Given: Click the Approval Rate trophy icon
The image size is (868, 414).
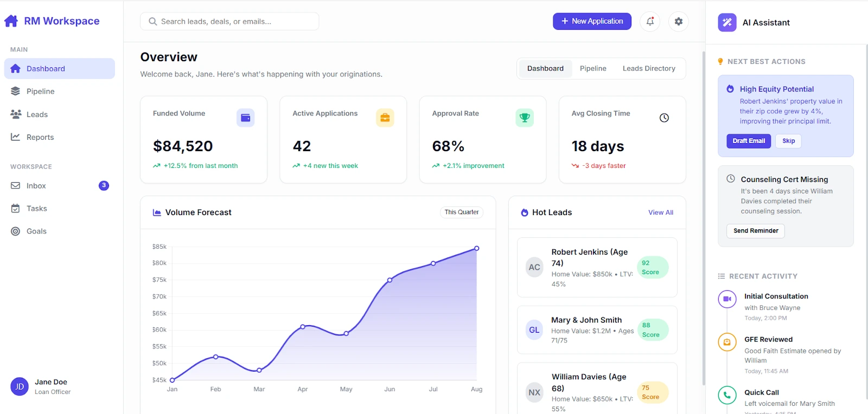Looking at the screenshot, I should click(525, 118).
